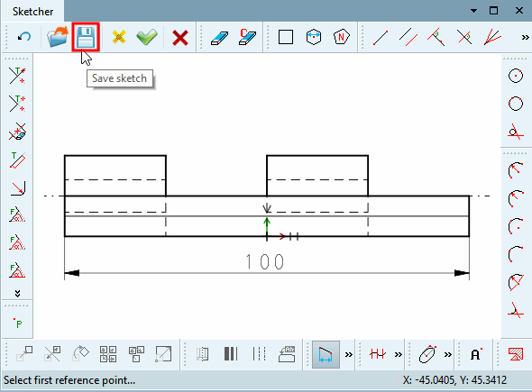Click the point P tool

point(18,324)
